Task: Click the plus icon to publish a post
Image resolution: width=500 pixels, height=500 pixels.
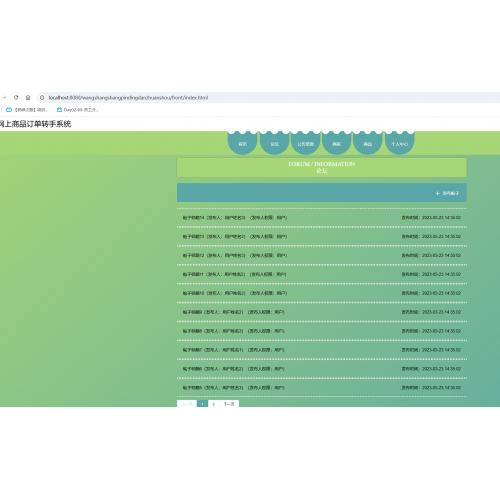Action: click(x=438, y=193)
